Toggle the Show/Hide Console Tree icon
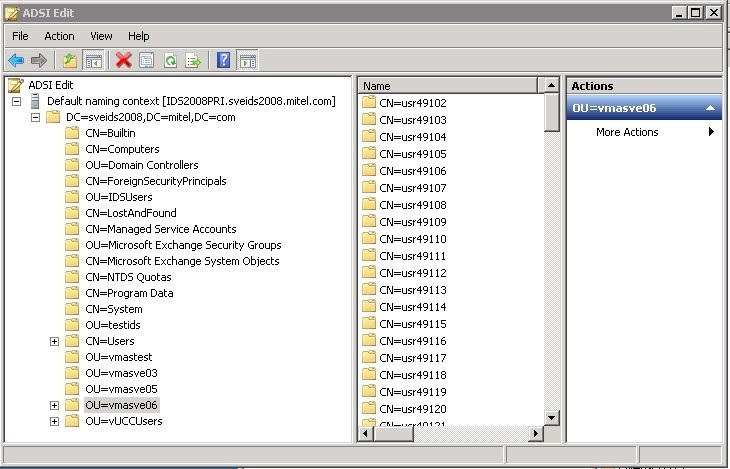 [x=93, y=61]
